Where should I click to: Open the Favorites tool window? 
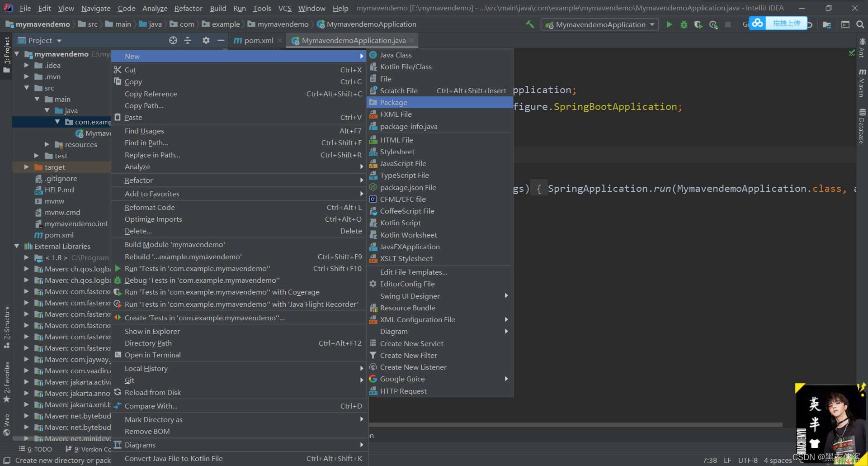[6, 381]
